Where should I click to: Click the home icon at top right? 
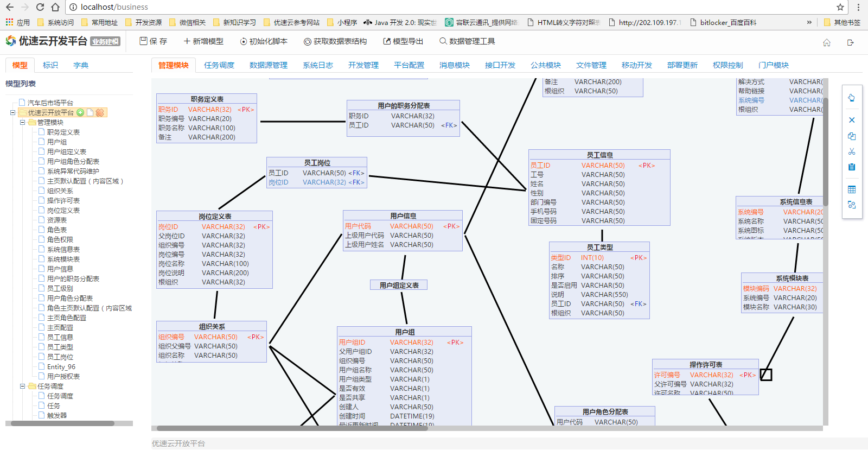coord(827,42)
